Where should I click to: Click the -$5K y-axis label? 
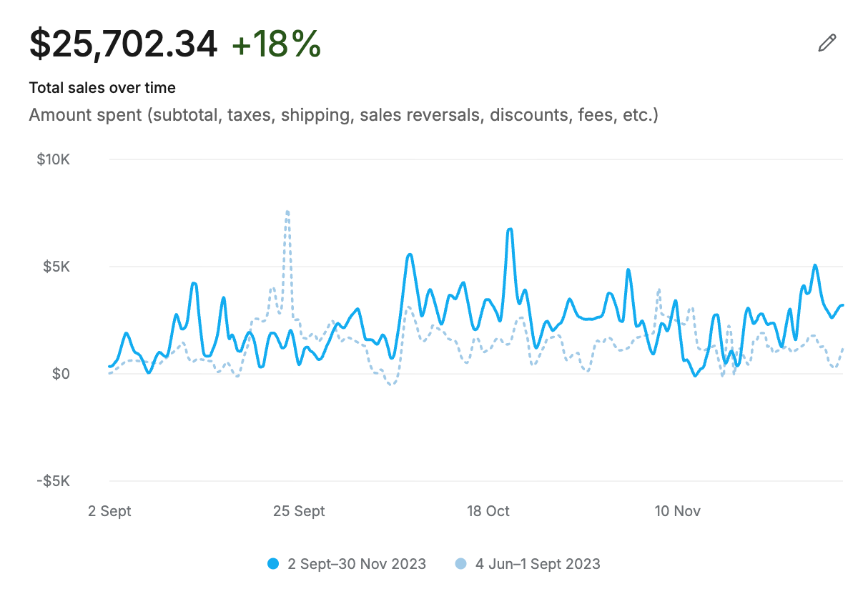pyautogui.click(x=54, y=481)
